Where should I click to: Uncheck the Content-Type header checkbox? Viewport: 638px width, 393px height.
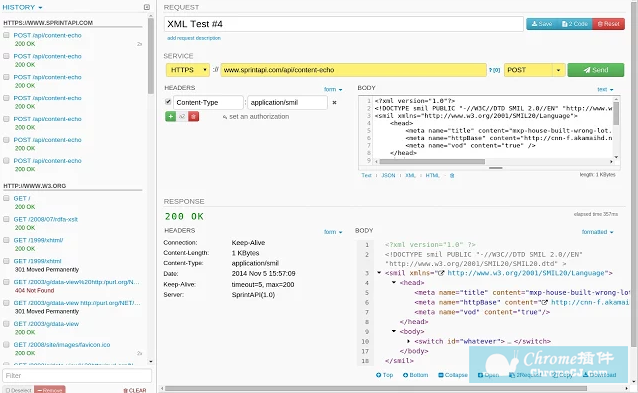168,102
